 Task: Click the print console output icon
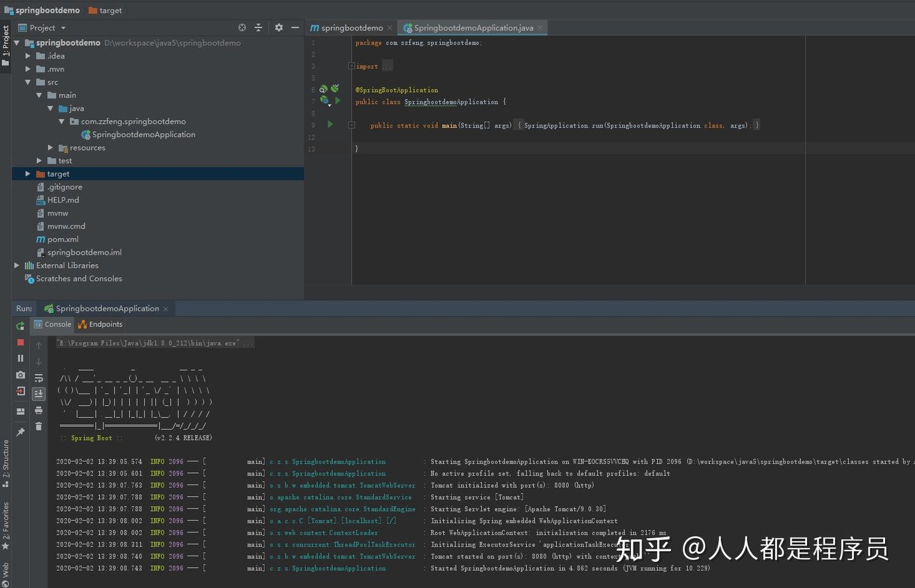coord(39,410)
